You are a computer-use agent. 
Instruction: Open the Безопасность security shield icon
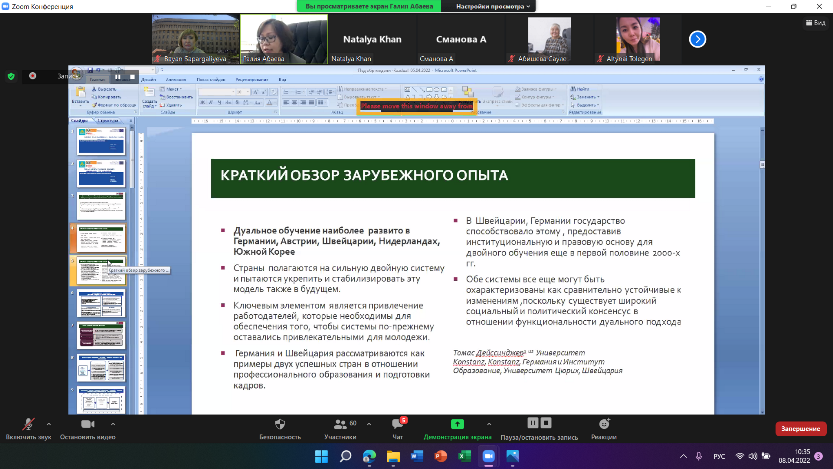[279, 424]
